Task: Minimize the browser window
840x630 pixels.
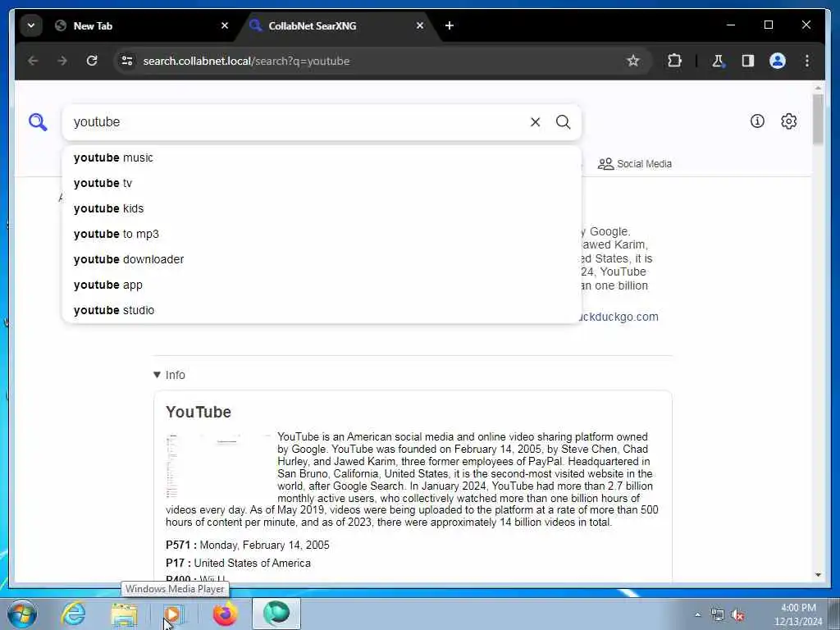Action: (731, 25)
